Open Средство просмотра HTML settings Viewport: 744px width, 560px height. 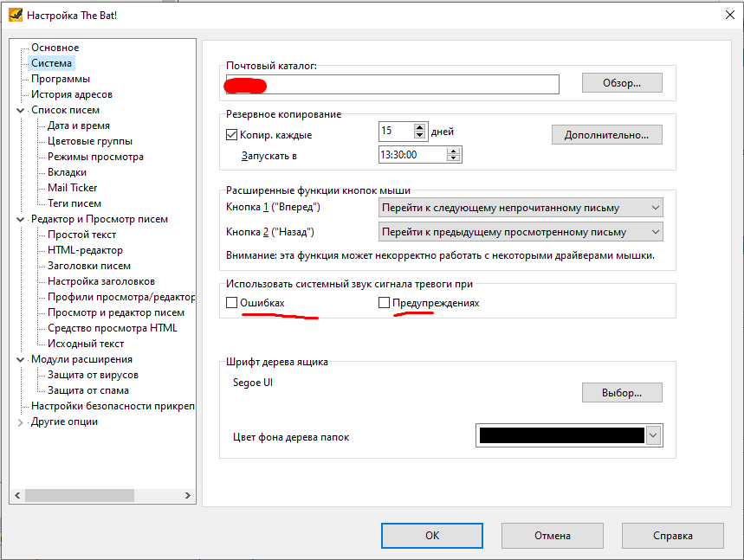[x=113, y=328]
